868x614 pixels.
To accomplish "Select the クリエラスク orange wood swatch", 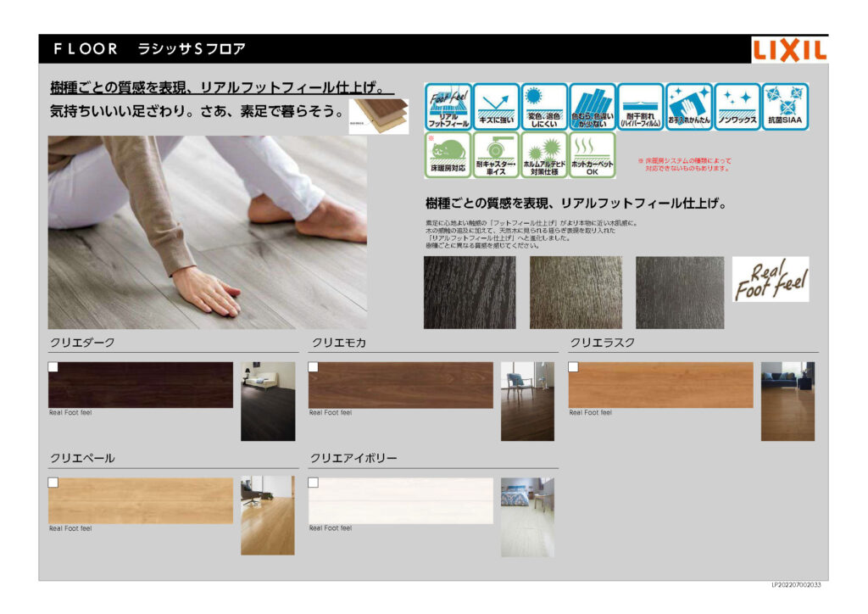I will coord(661,385).
